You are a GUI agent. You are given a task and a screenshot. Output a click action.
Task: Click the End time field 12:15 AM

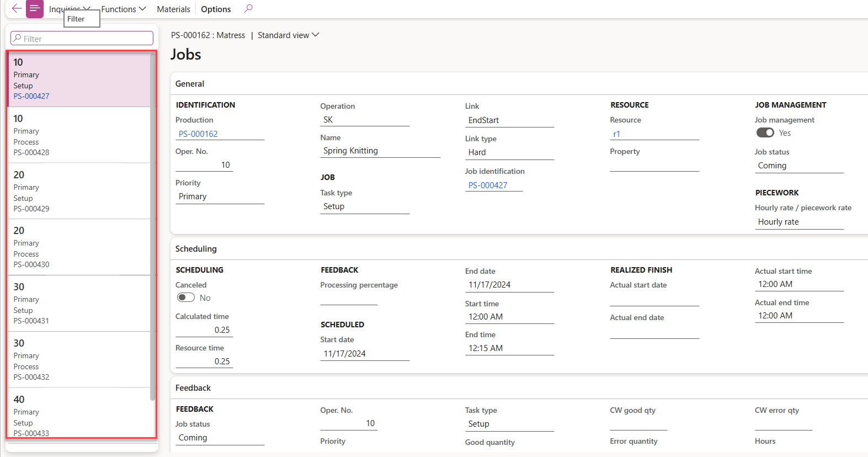pyautogui.click(x=509, y=348)
